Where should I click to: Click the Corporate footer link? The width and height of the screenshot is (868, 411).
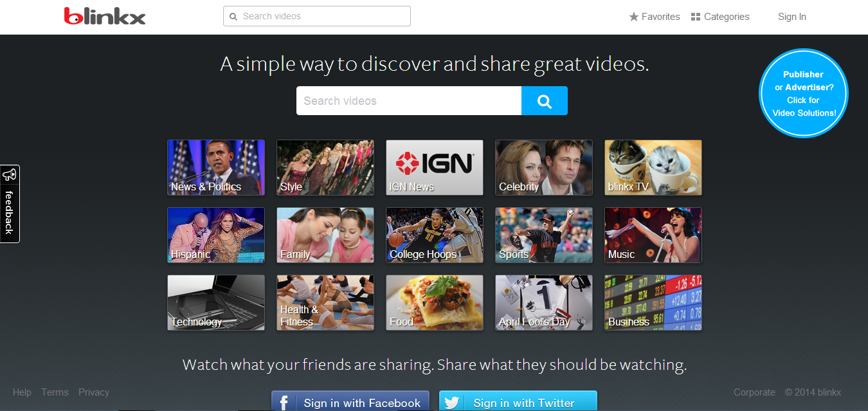pos(754,392)
